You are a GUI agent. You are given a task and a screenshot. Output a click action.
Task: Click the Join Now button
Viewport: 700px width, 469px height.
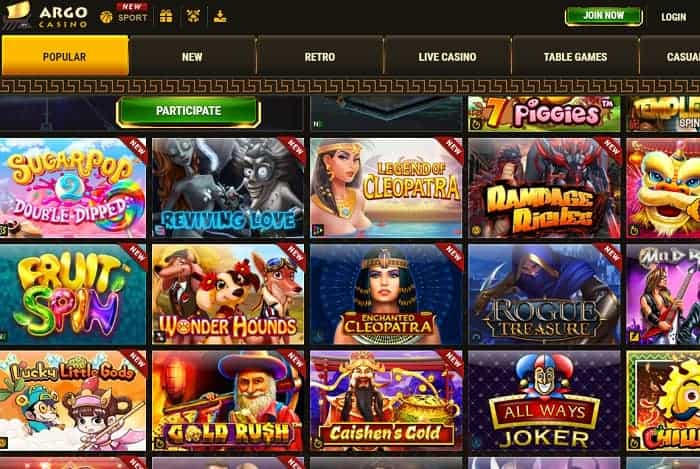pyautogui.click(x=604, y=16)
